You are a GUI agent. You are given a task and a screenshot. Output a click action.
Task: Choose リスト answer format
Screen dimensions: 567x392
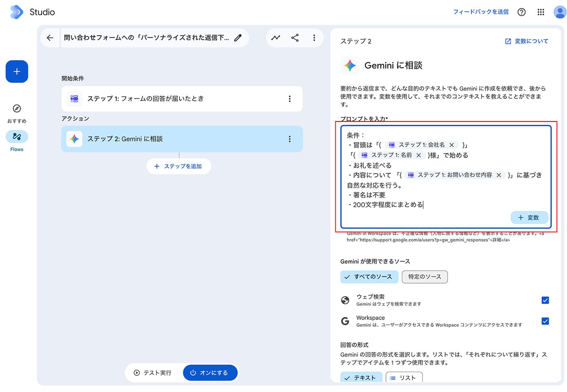tap(404, 377)
